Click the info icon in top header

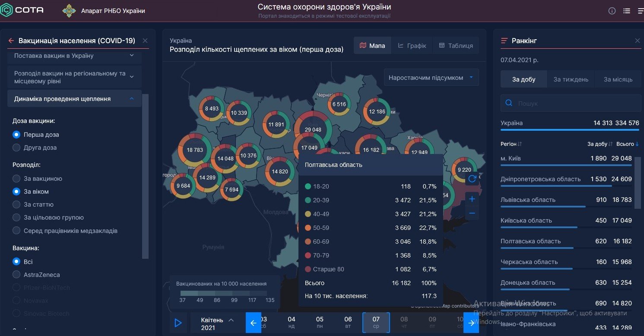[x=612, y=11]
